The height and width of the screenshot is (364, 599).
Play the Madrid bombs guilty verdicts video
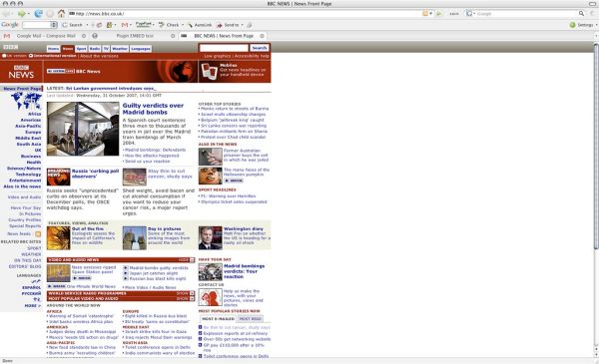(x=126, y=268)
